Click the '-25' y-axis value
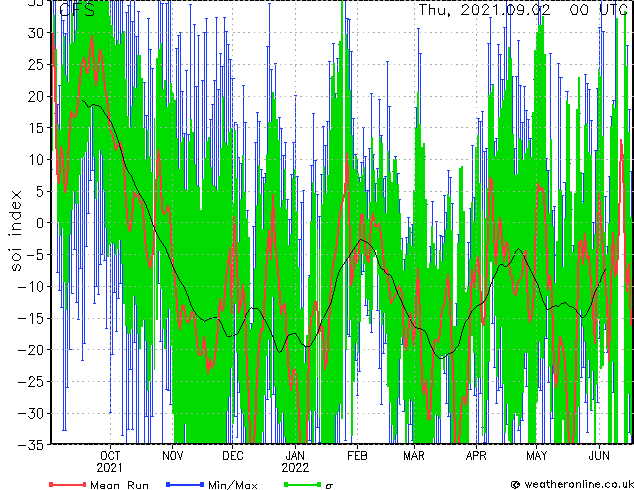Screen dimensions: 634x490 31,382
